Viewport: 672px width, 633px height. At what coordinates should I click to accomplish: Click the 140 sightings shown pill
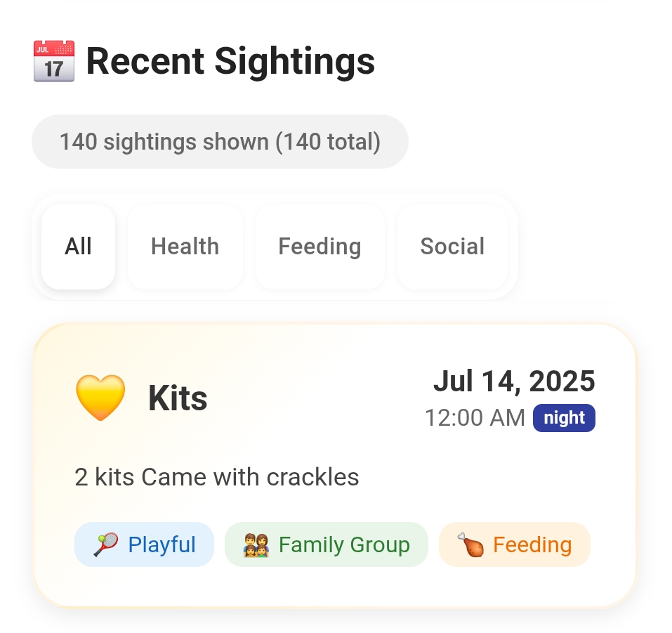220,142
